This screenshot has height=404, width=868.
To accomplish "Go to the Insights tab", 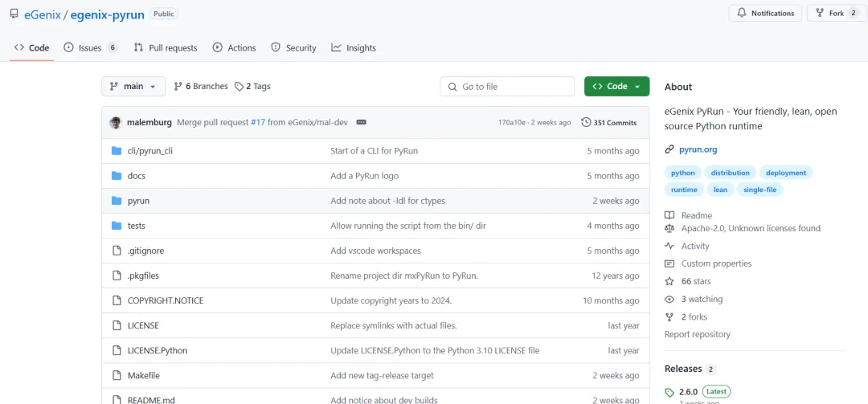I will tap(354, 48).
